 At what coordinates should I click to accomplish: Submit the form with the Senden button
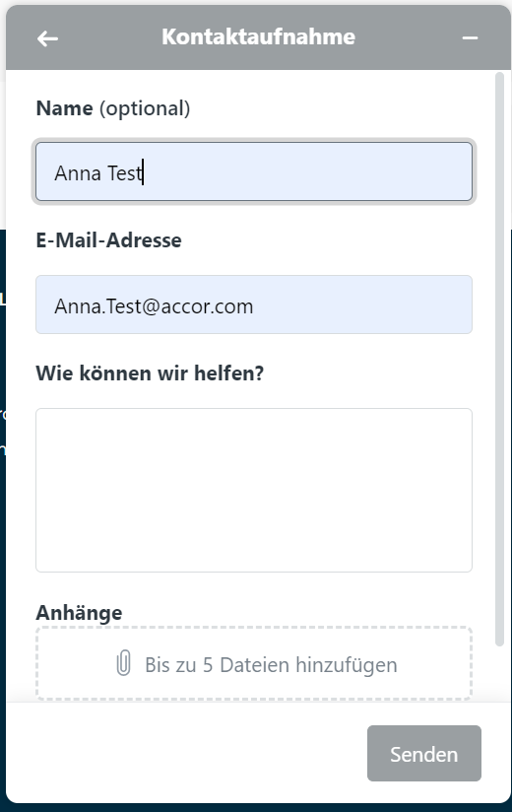click(424, 754)
